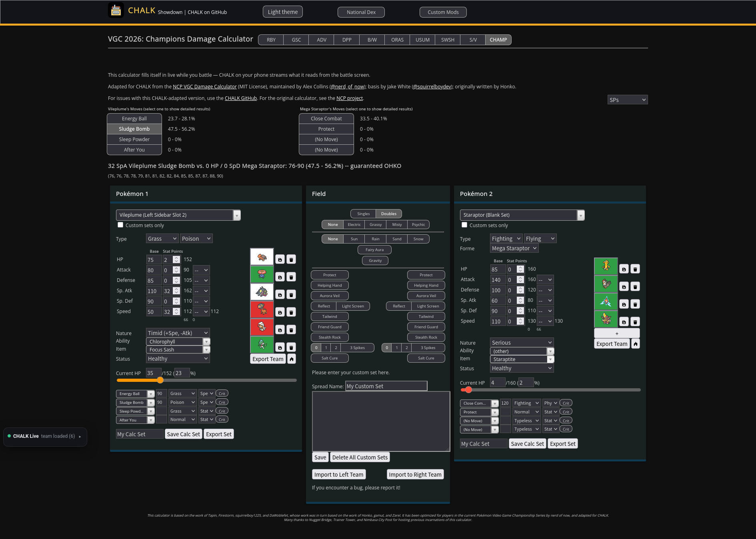Select the Vileplume sprite in left team
The height and width of the screenshot is (539, 756).
click(262, 275)
